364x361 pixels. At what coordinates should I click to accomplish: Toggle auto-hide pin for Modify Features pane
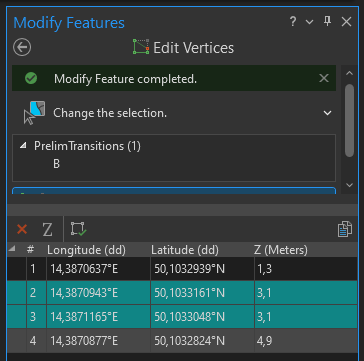coord(328,22)
